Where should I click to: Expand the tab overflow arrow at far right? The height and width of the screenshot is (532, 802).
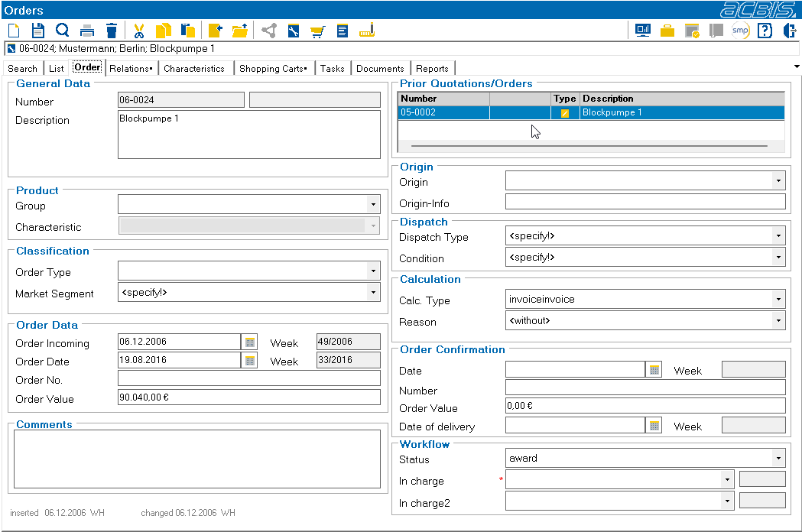(x=797, y=66)
